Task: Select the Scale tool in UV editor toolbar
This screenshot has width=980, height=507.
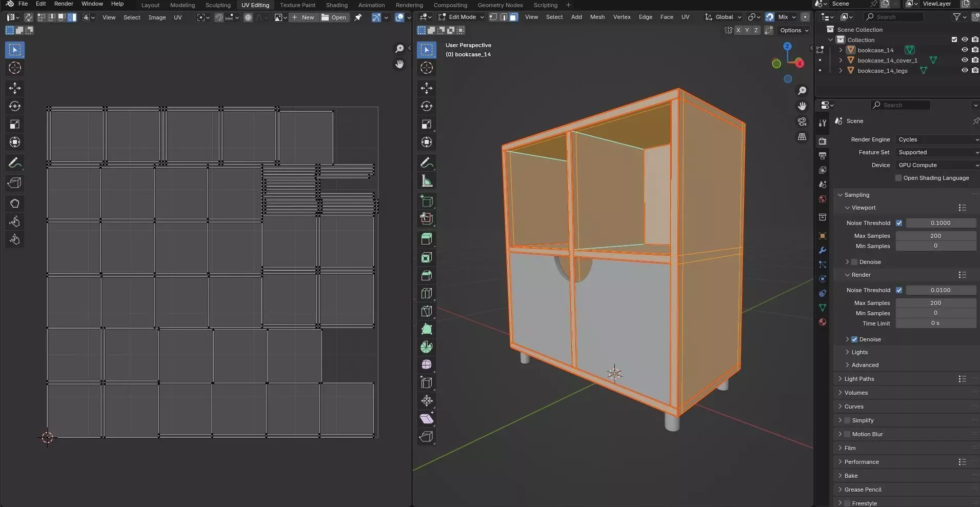Action: [15, 124]
